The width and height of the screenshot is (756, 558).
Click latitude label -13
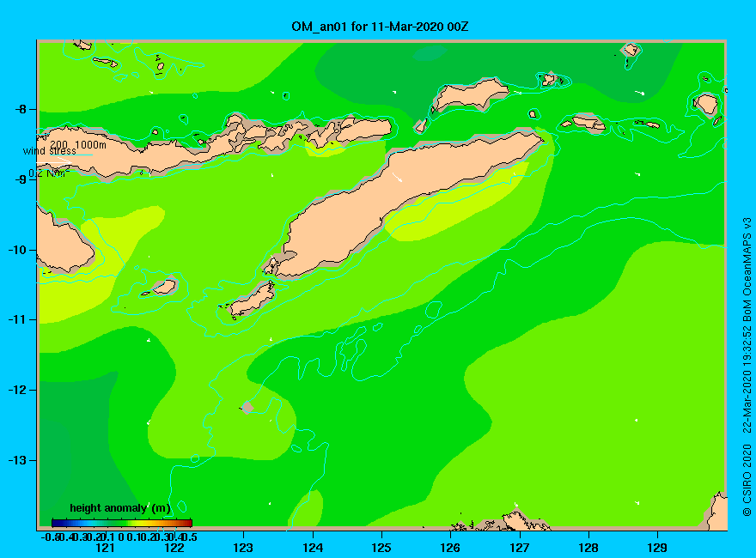coord(18,460)
